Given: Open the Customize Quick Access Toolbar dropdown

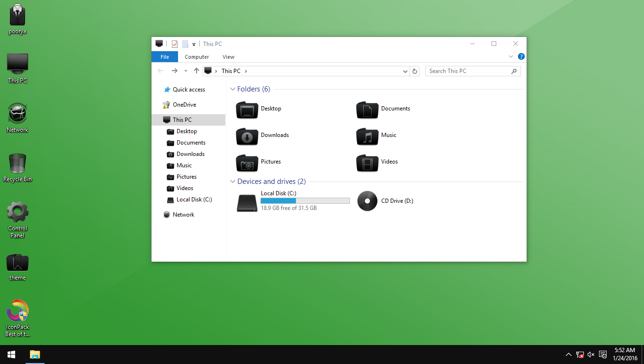Looking at the screenshot, I should pyautogui.click(x=194, y=44).
